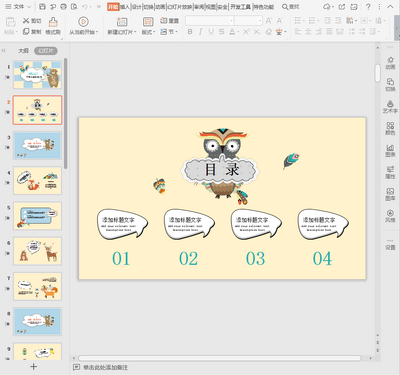Click the decrease font size icon

[x=280, y=21]
